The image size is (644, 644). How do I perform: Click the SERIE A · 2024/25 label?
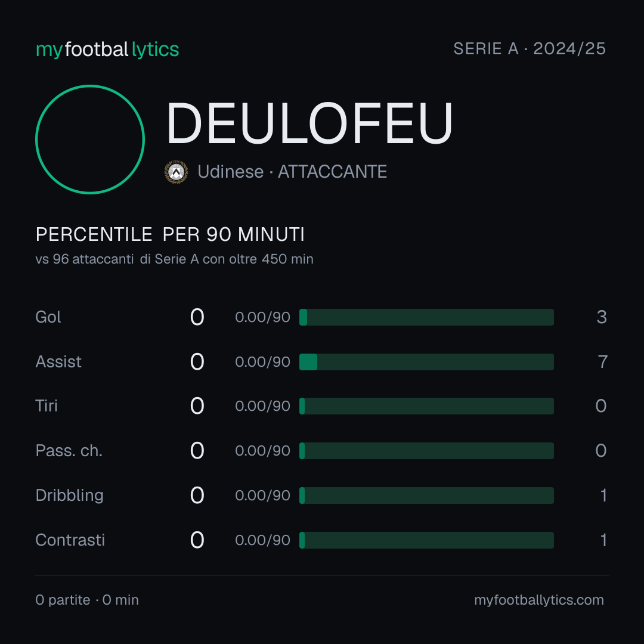click(x=530, y=48)
